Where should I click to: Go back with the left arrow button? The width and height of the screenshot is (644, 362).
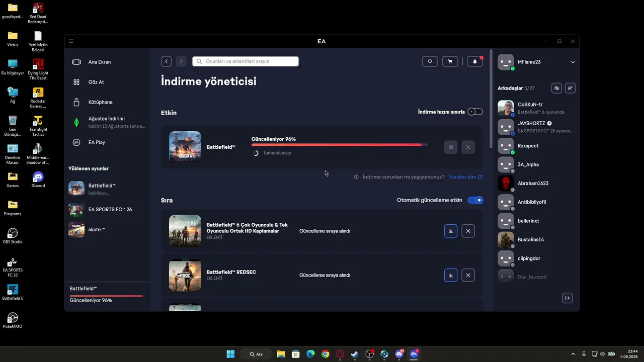[x=167, y=61]
